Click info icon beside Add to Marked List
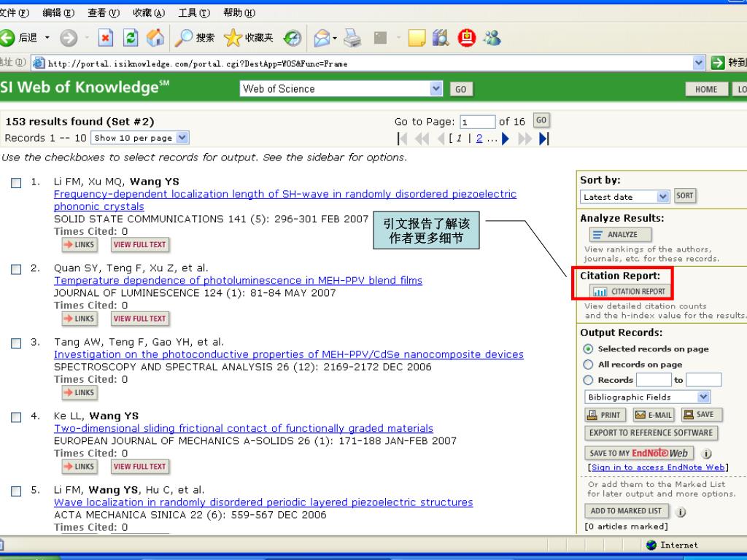Screen dimensions: 747x560 tap(681, 512)
